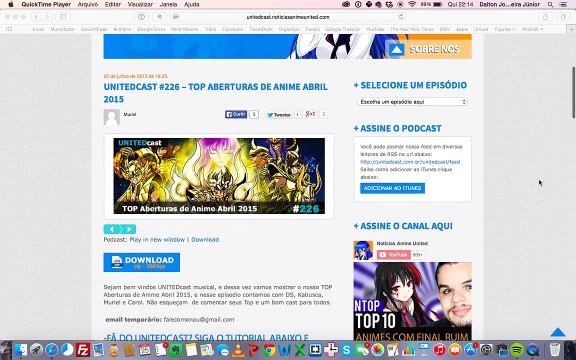Screen dimensions: 576x360
Task: Open the QuickTime Player menu
Action: pyautogui.click(x=46, y=4)
